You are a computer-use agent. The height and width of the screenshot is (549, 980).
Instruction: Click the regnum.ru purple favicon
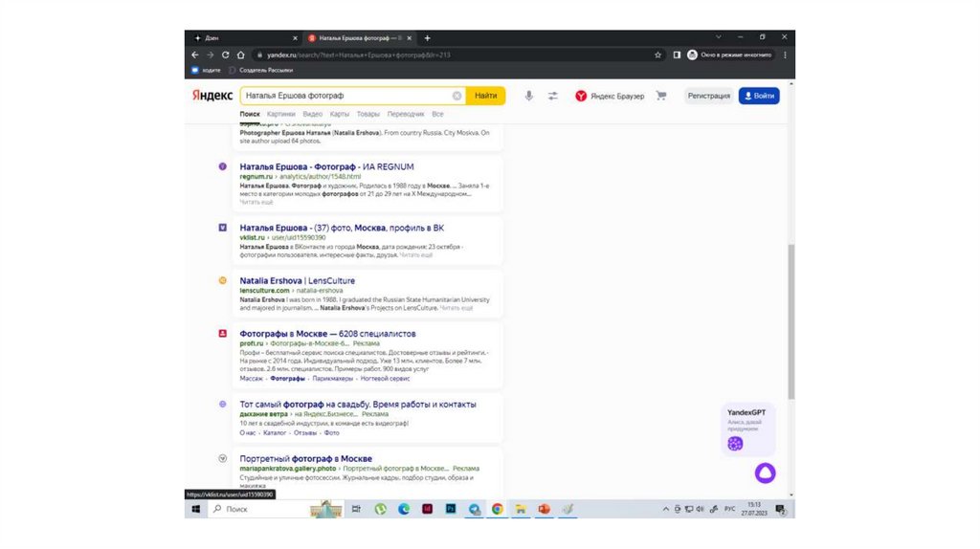click(x=222, y=166)
